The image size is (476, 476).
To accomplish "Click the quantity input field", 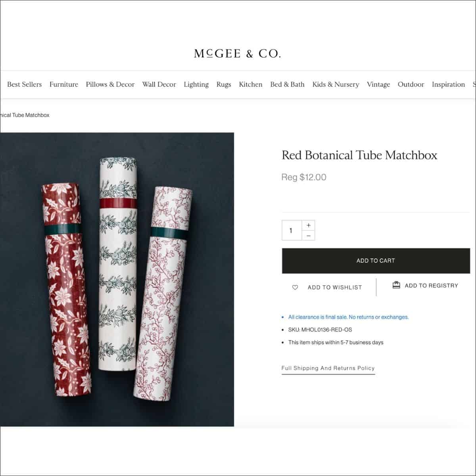I will [292, 230].
